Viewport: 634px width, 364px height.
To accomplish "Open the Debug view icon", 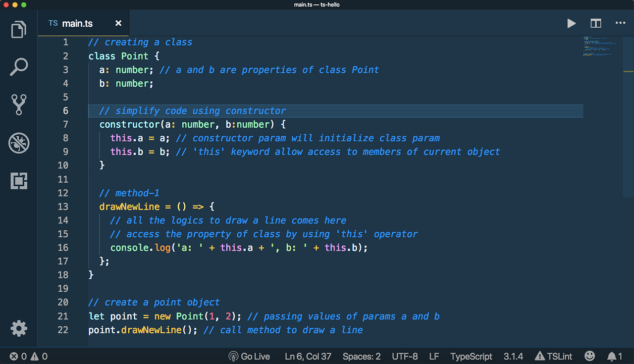I will (x=19, y=143).
